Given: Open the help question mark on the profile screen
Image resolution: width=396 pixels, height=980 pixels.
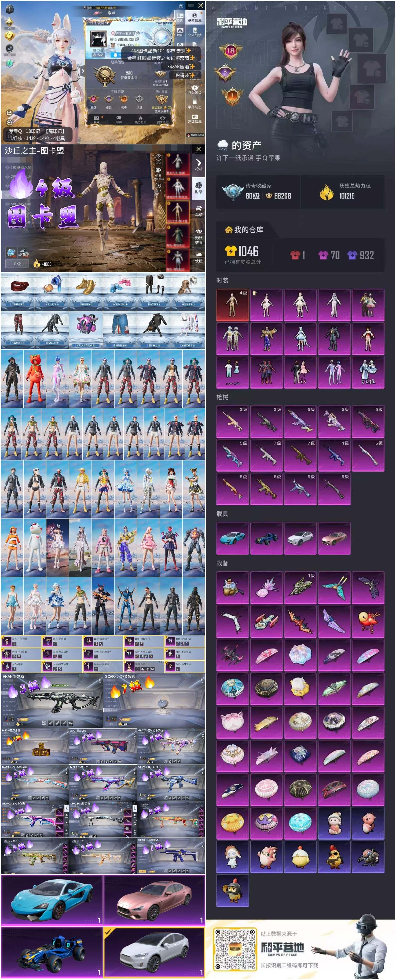Looking at the screenshot, I should [x=181, y=6].
